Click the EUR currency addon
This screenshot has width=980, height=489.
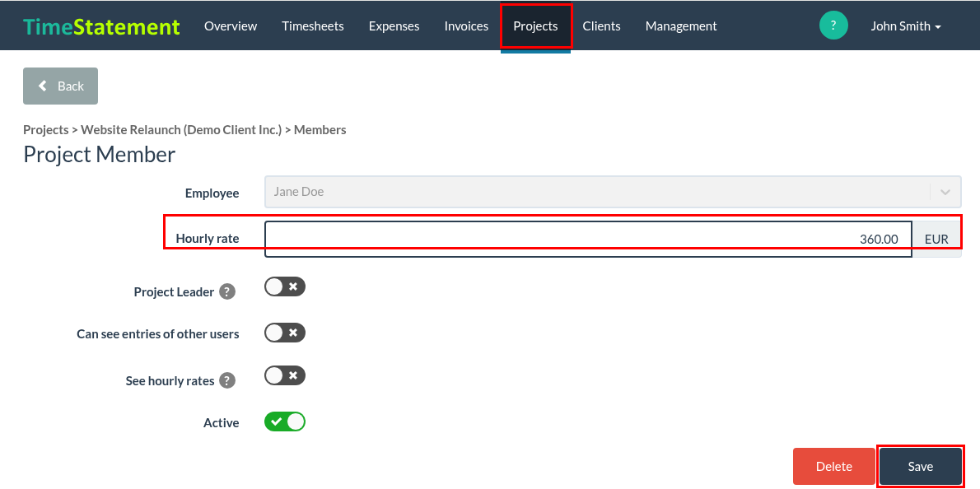click(936, 239)
